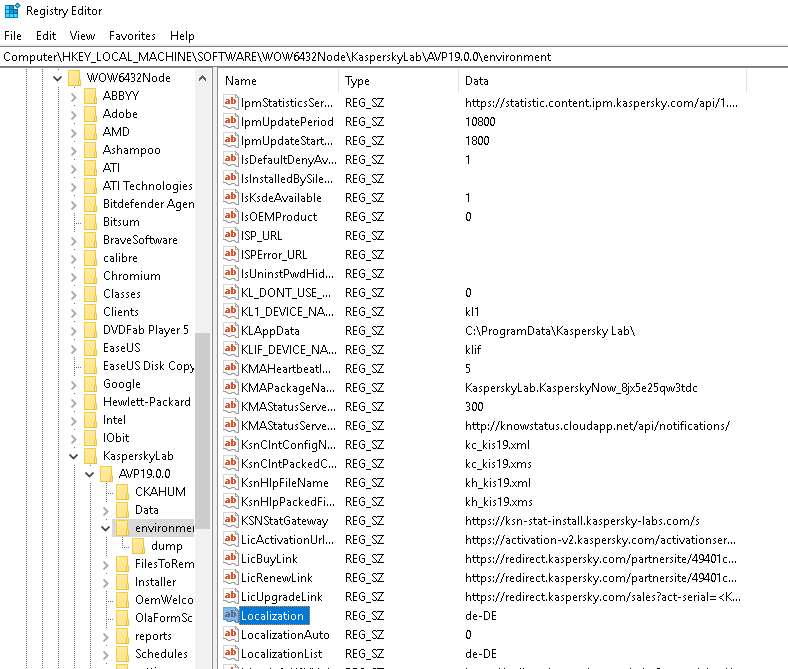Click the string value icon next to Localization
Image resolution: width=788 pixels, height=669 pixels.
(x=230, y=616)
